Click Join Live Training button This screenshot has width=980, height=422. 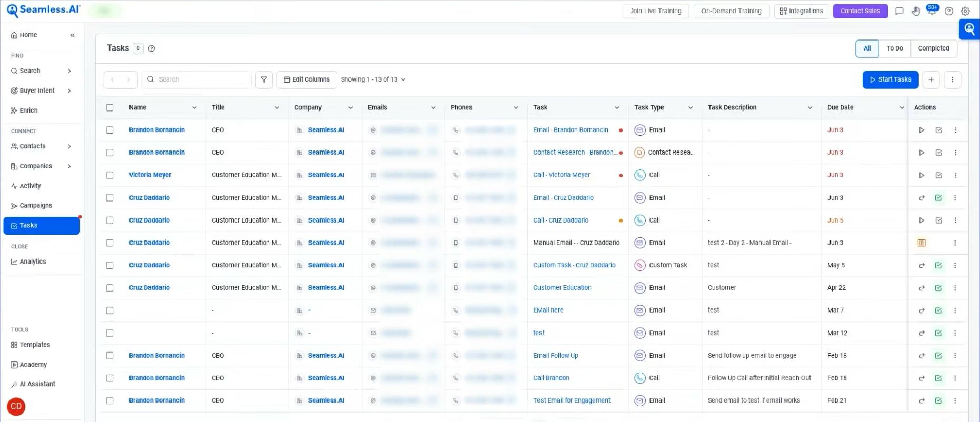coord(656,11)
